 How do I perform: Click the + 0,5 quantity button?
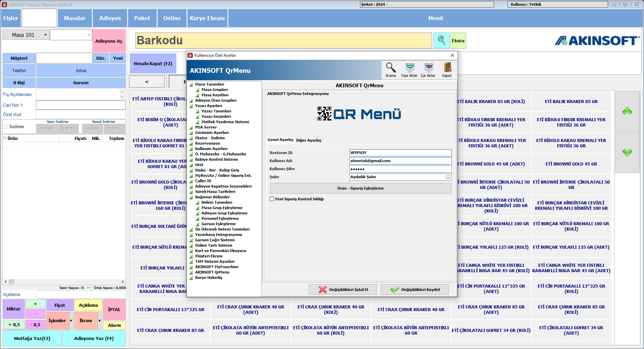[14, 325]
